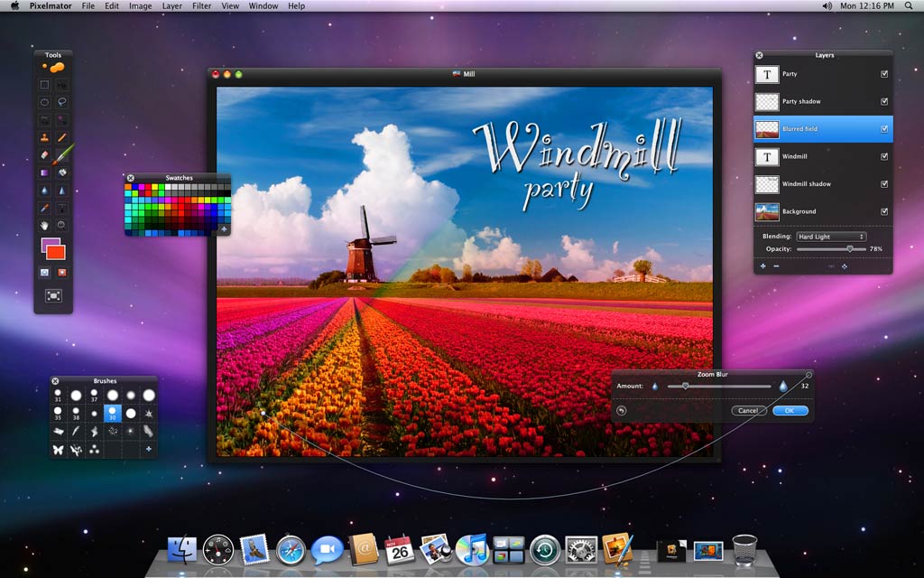Select the Eyedropper tool

pos(44,207)
